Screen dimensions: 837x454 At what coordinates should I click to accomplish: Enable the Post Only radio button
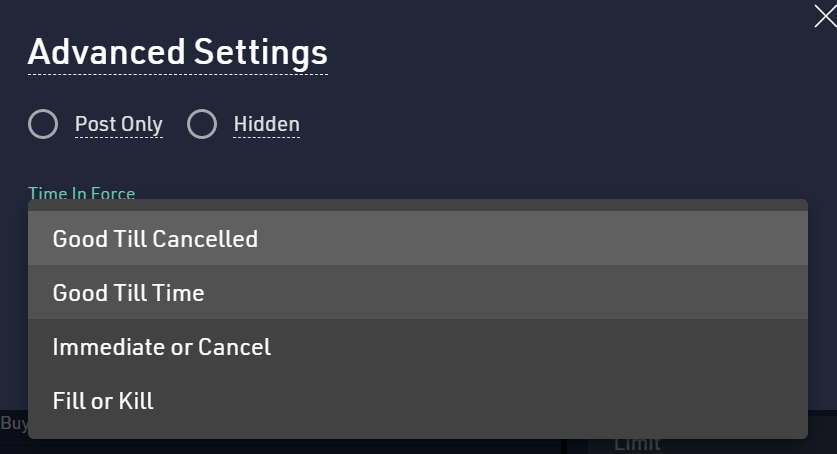43,124
